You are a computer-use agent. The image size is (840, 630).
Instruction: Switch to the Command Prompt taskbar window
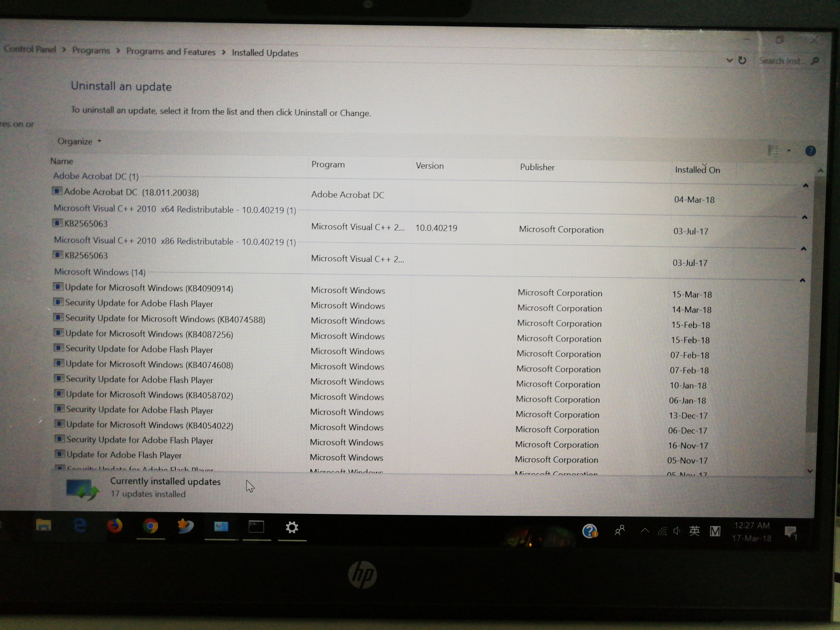[256, 527]
